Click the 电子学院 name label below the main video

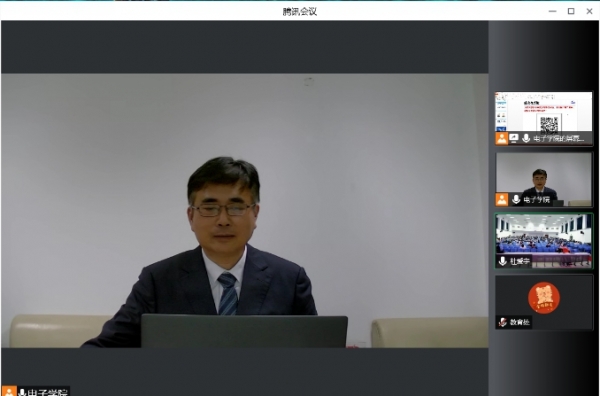point(48,392)
